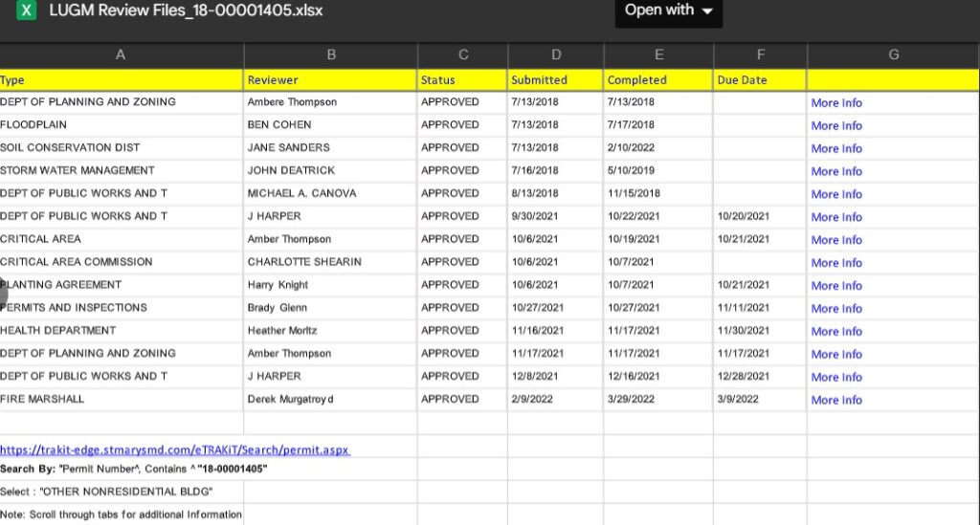
Task: Select due date 12/28/2021
Action: [x=760, y=376]
